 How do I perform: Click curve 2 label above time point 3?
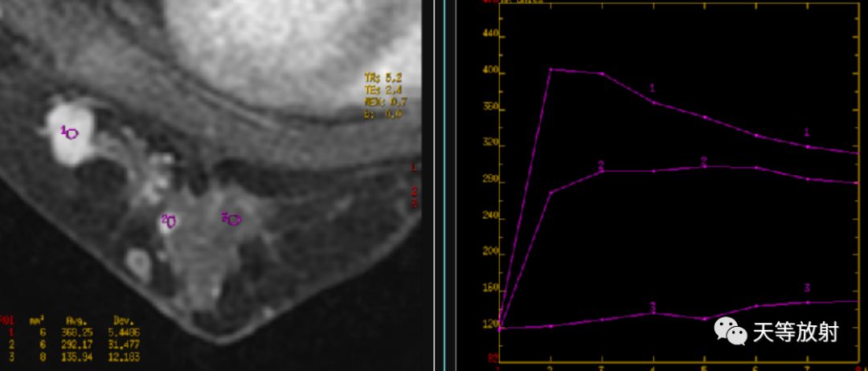(600, 165)
